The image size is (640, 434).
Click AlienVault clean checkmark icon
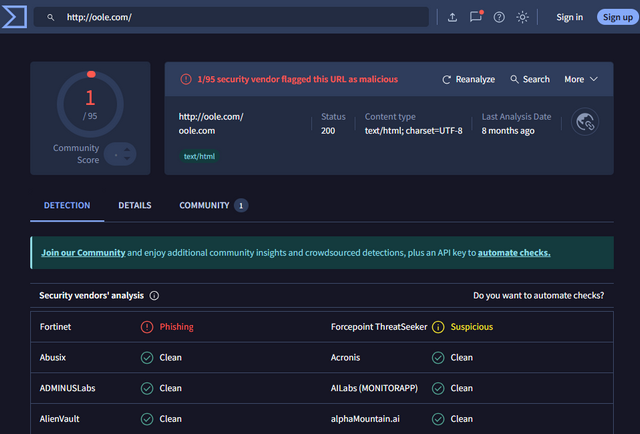point(147,419)
